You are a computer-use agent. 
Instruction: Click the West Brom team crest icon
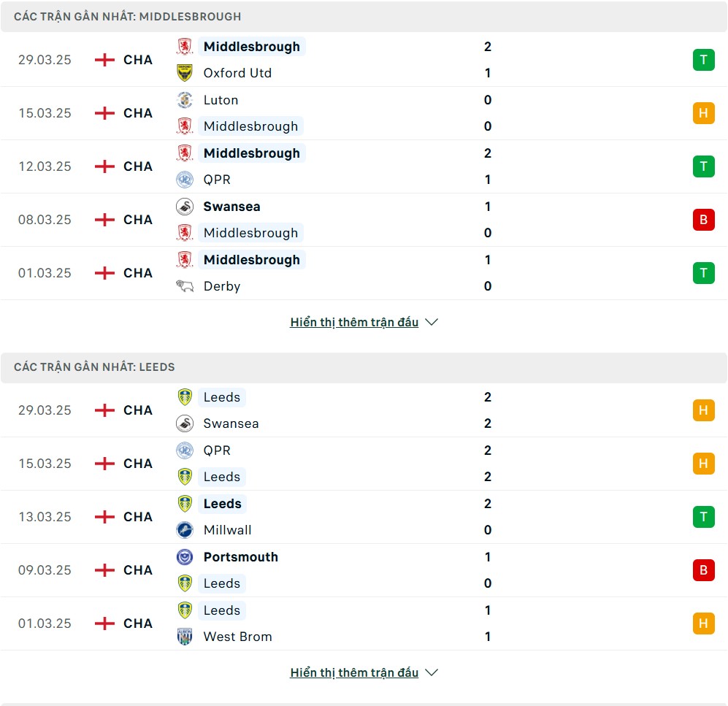[x=185, y=637]
